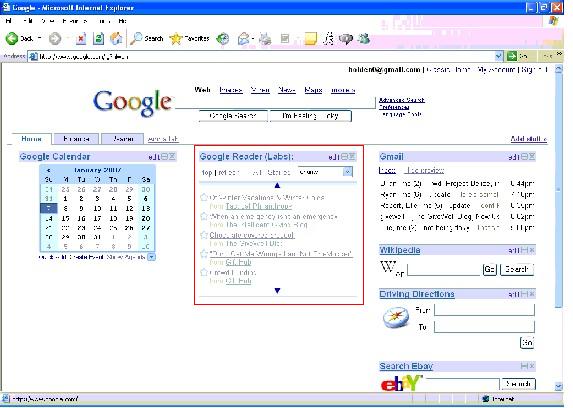Close the Search Ebay gadget
Image resolution: width=573 pixels, height=408 pixels.
point(532,366)
